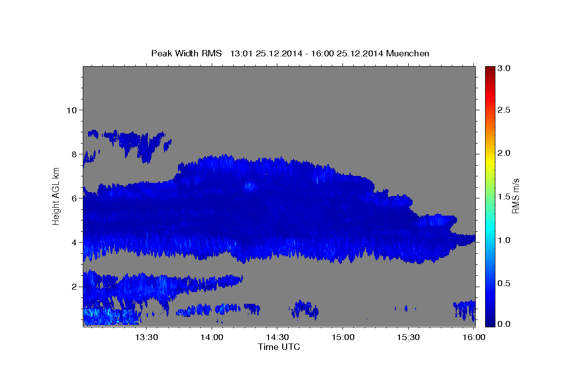Click the colorbar value '2.5'
588x392 pixels.
click(x=505, y=110)
